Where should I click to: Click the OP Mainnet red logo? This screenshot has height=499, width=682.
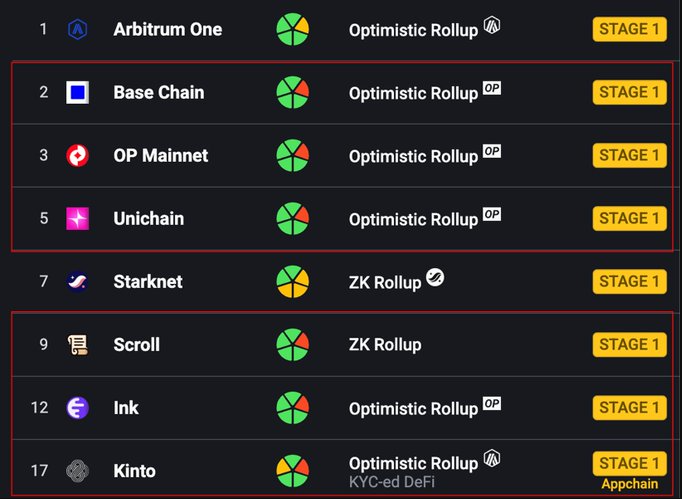(x=77, y=156)
